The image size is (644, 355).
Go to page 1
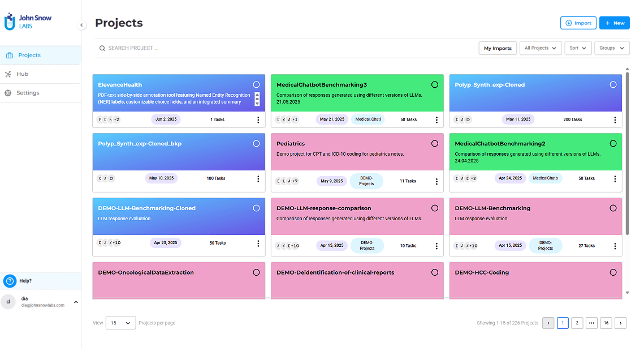coord(563,323)
